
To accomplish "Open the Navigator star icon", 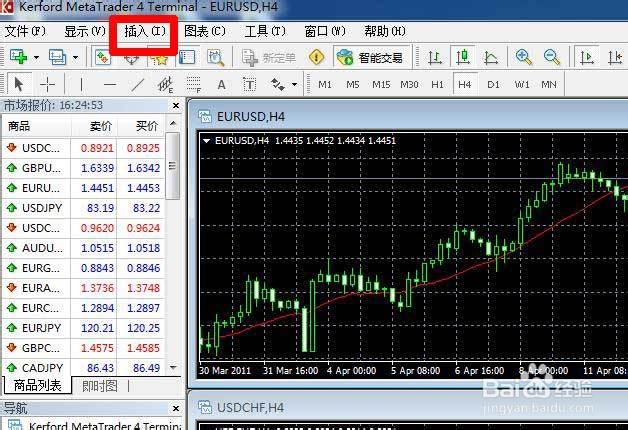I will click(x=158, y=59).
